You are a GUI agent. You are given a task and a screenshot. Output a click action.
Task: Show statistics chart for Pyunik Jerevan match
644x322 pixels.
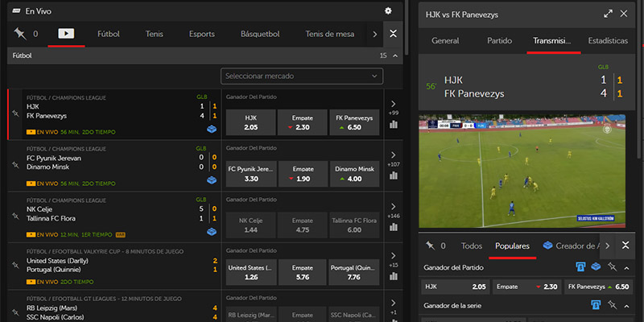[394, 175]
